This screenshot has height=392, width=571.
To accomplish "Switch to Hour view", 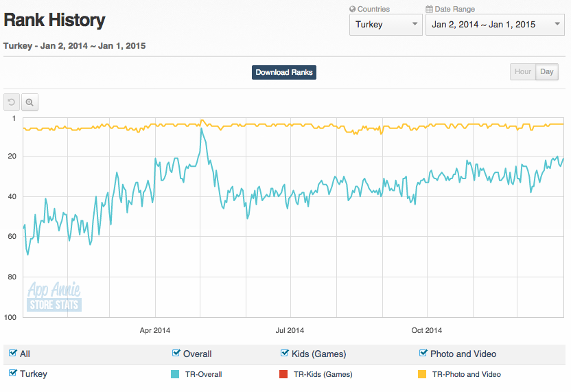I will pos(522,72).
